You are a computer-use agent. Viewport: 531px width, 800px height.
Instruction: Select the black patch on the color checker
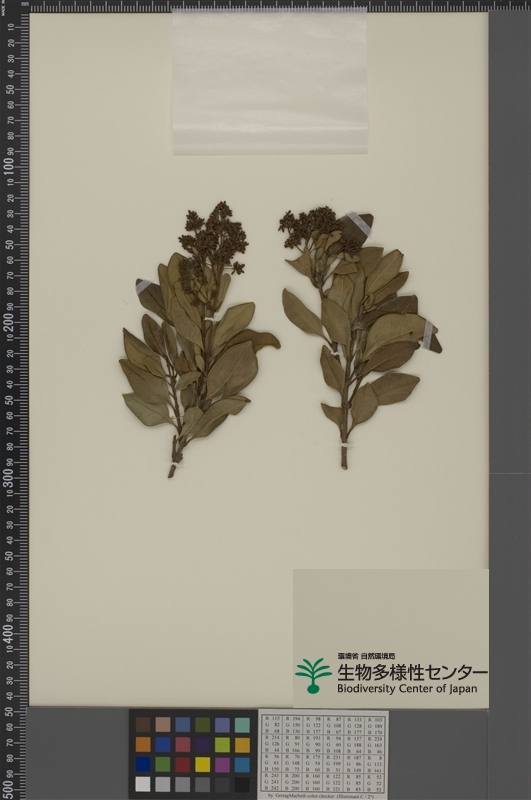(242, 784)
